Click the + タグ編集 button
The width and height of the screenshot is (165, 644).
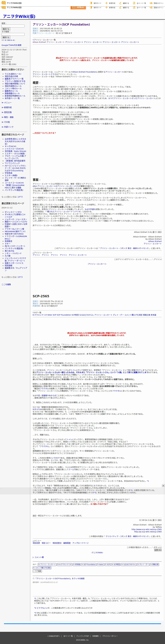[37, 571]
